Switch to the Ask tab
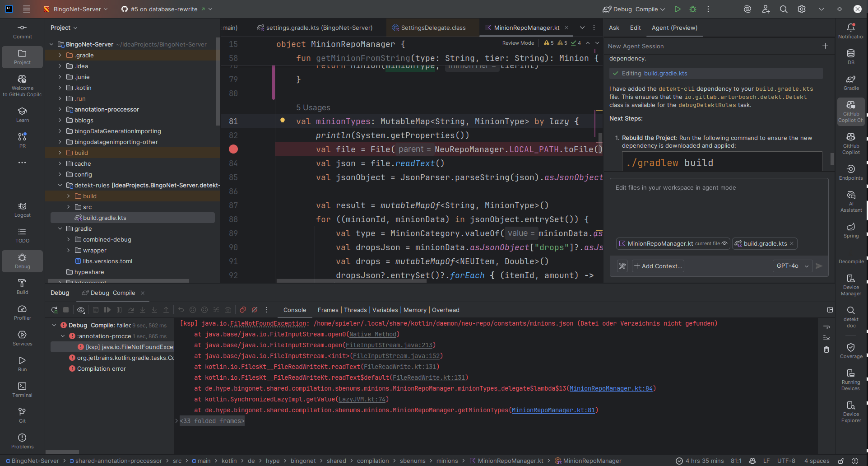The height and width of the screenshot is (466, 868). (x=614, y=28)
